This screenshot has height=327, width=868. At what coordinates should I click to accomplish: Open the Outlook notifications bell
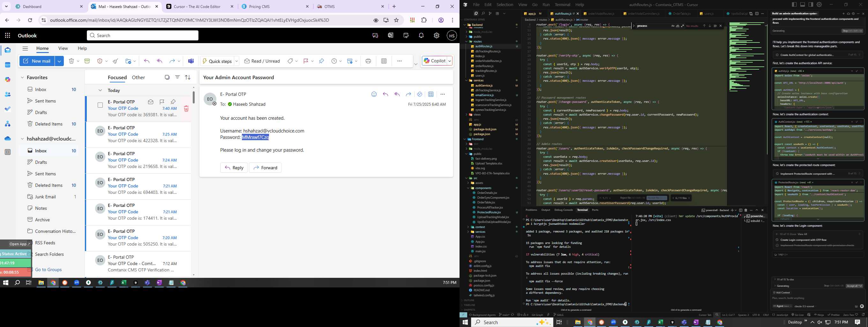[x=421, y=35]
